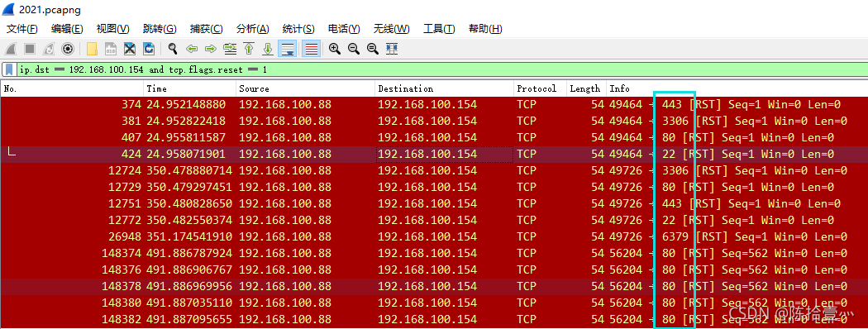The width and height of the screenshot is (868, 329).
Task: Select packet number 407
Action: pos(434,137)
